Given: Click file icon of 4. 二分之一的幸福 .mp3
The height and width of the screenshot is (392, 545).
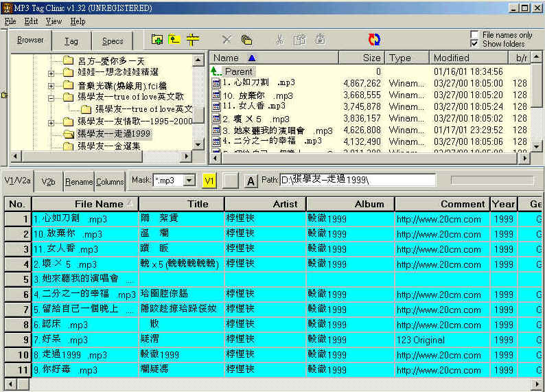Looking at the screenshot, I should click(x=216, y=141).
